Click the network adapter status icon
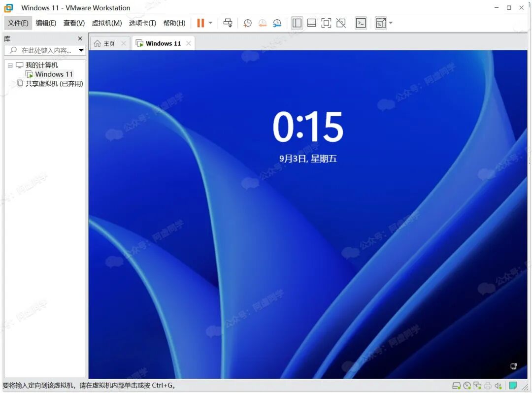This screenshot has width=532, height=393. (477, 386)
